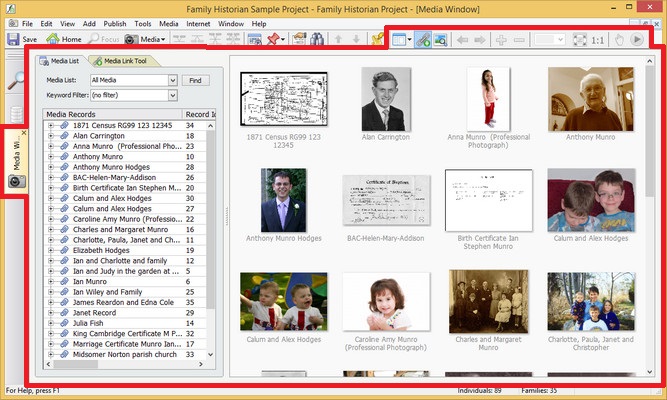Click the Find button
667x400 pixels.
[194, 80]
